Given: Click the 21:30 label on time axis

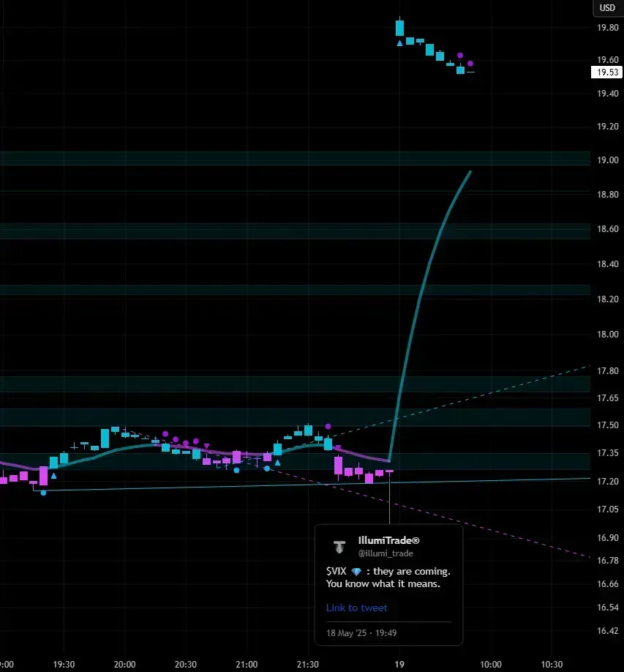Looking at the screenshot, I should coord(308,665).
